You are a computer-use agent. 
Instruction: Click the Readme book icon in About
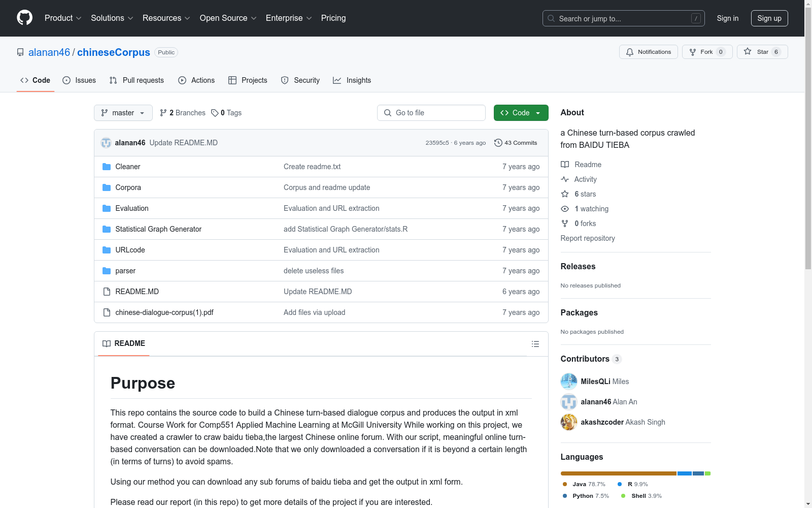565,165
